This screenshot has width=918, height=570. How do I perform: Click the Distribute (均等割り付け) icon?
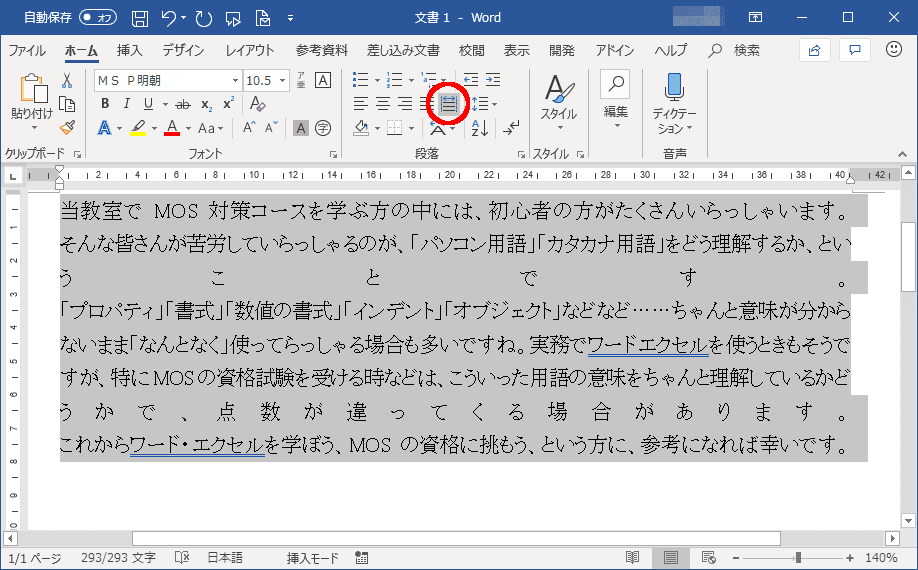[448, 105]
